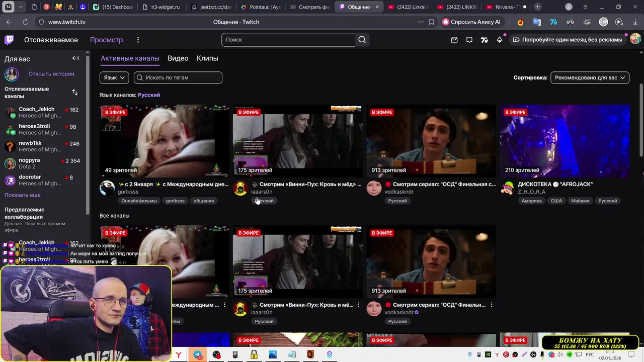Image resolution: width=644 pixels, height=362 pixels.
Task: Open Просмотр in the top navigation
Action: (x=106, y=40)
